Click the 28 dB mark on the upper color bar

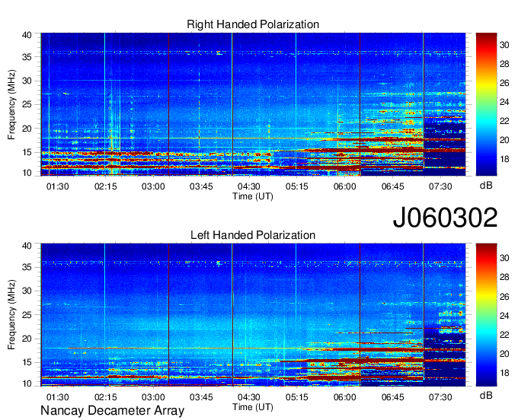504,64
